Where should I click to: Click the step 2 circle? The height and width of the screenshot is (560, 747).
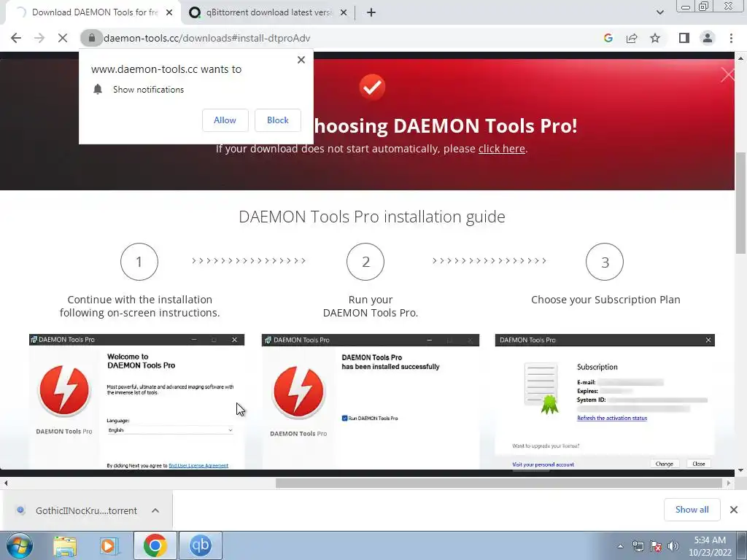[365, 262]
